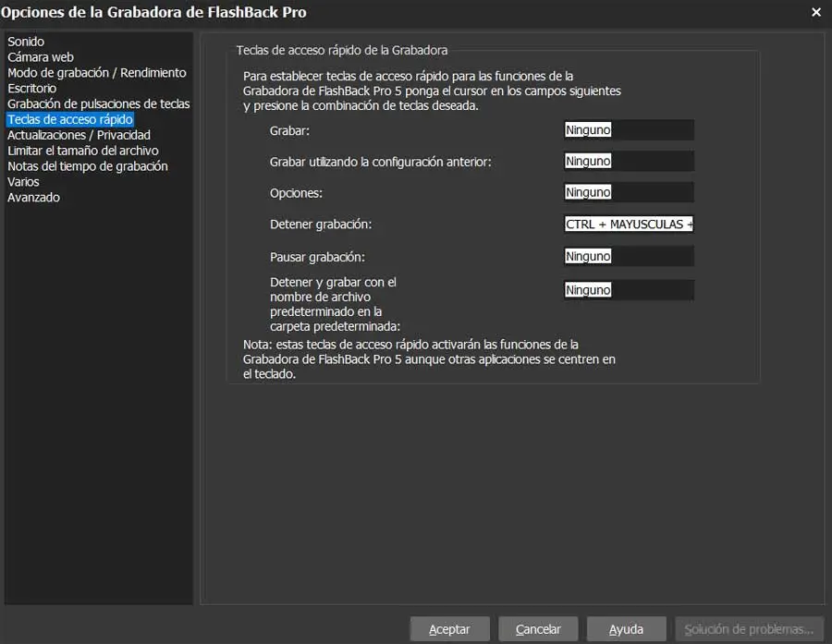Close the FlashBack Pro options dialog
The width and height of the screenshot is (832, 644).
[816, 12]
